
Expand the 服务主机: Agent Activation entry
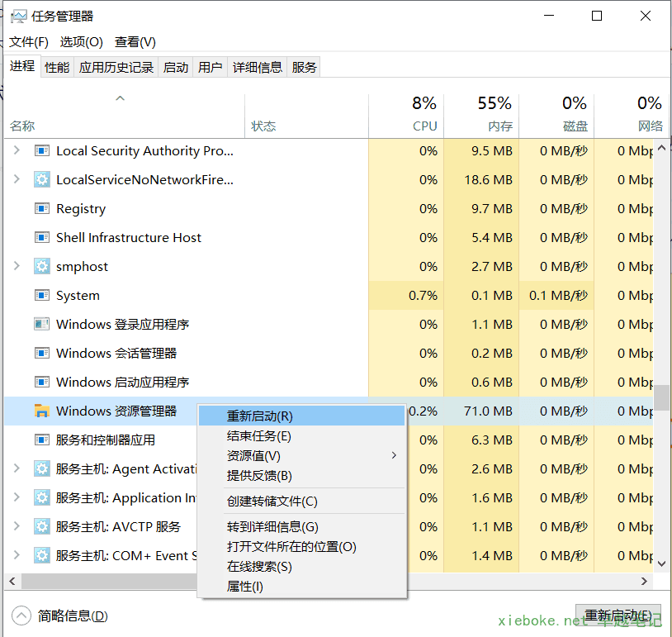(17, 469)
